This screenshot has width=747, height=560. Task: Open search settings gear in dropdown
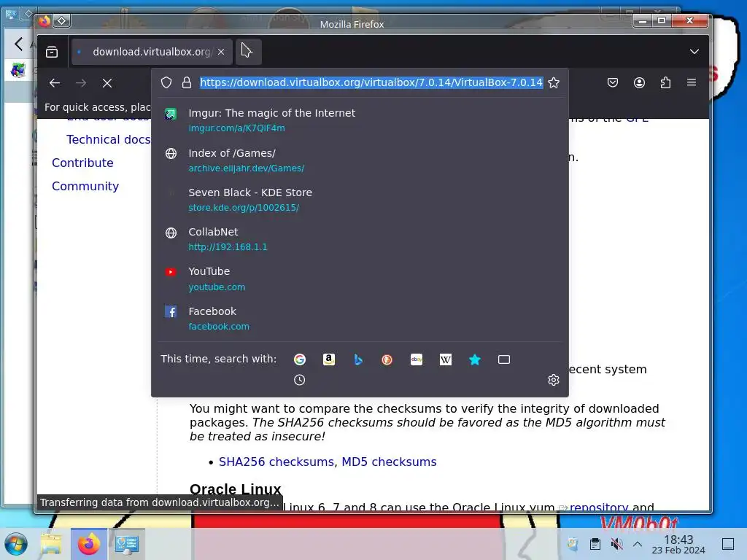point(553,380)
